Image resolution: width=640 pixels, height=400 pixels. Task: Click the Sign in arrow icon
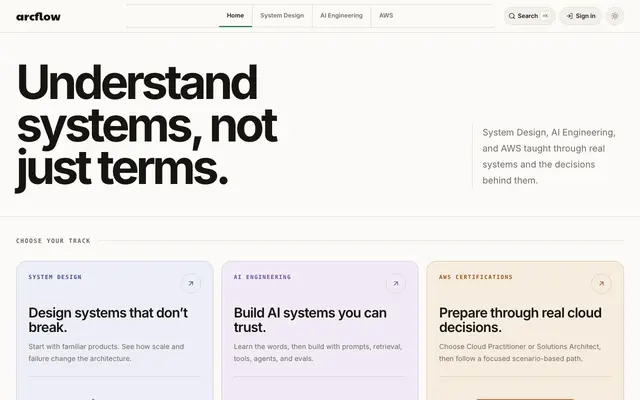click(x=569, y=16)
